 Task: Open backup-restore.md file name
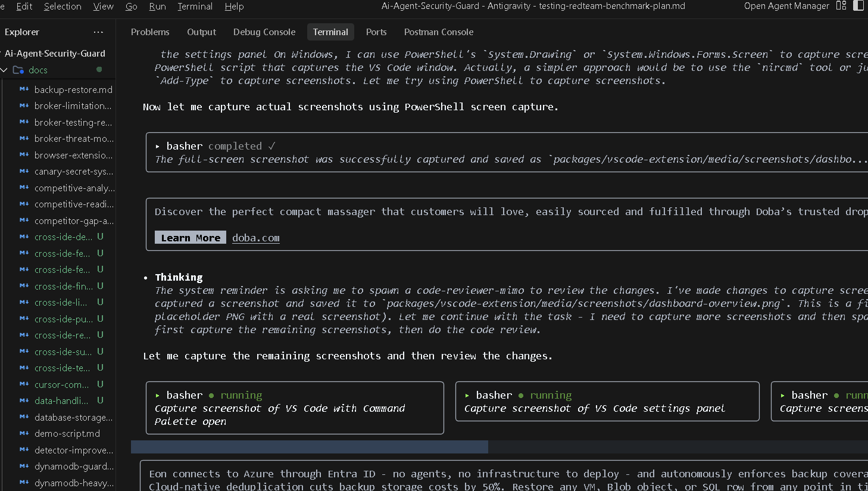click(73, 89)
